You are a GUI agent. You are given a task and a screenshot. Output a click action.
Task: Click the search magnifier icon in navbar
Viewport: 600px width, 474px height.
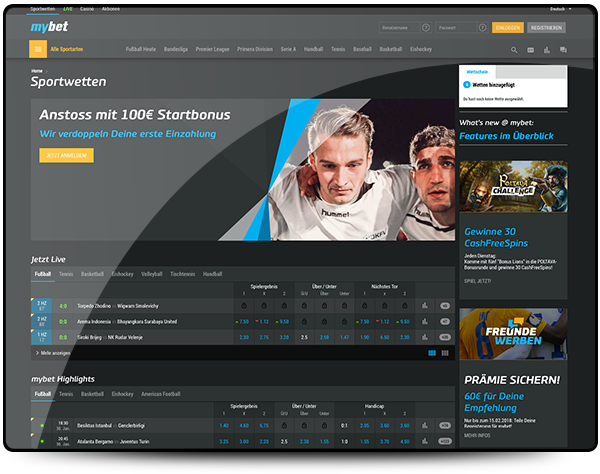[514, 50]
